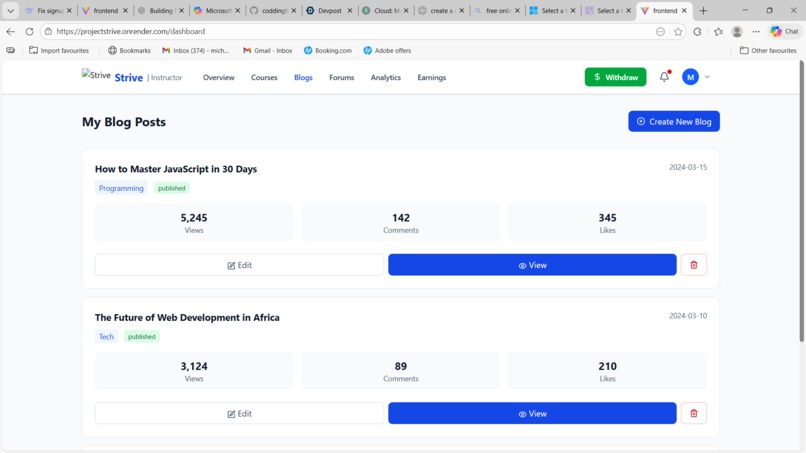Open Analytics in the navigation

(x=386, y=77)
